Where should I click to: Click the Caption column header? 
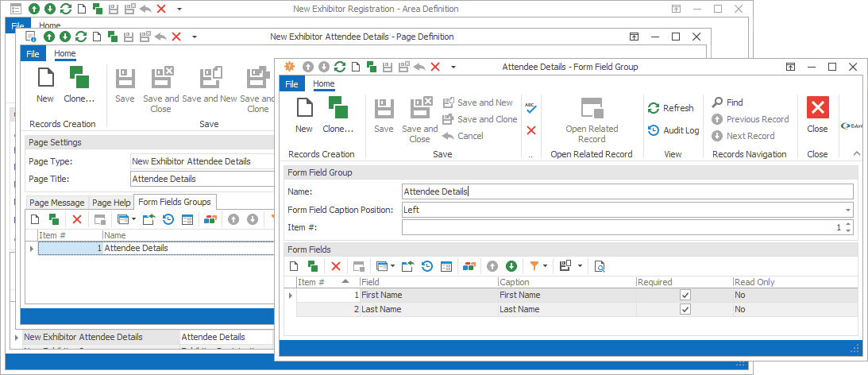[x=566, y=282]
